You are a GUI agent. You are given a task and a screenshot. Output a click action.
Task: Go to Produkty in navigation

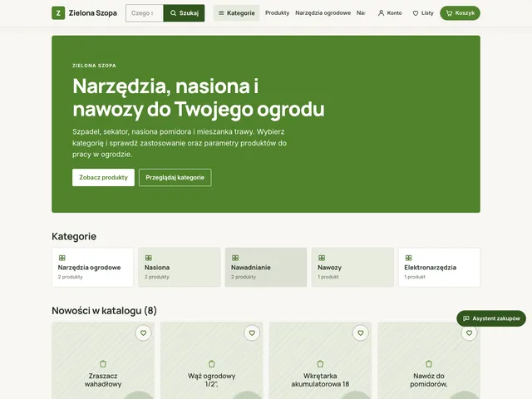[x=277, y=13]
